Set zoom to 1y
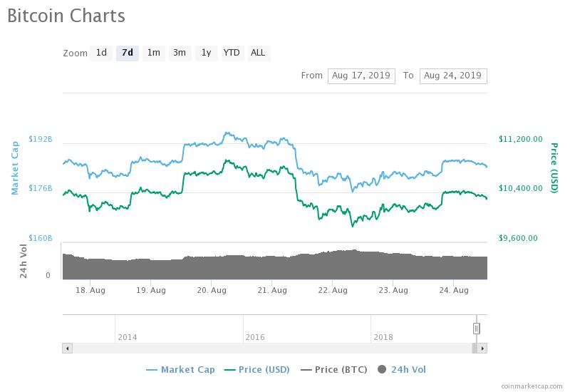570x392 pixels. 206,53
